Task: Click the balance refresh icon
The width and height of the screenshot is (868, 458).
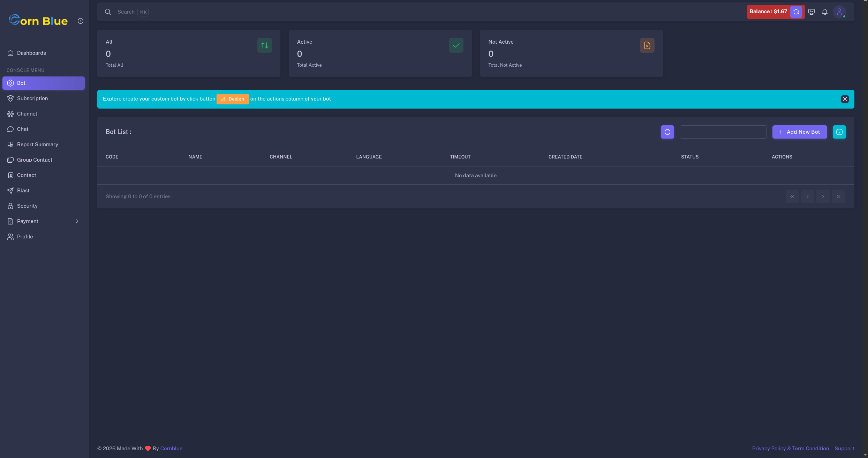Action: coord(796,12)
